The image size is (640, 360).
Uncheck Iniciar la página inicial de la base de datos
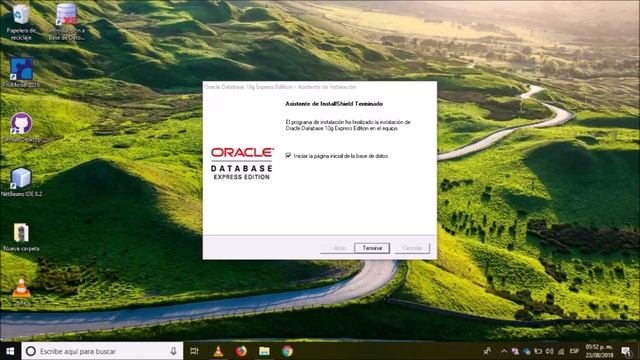(288, 156)
